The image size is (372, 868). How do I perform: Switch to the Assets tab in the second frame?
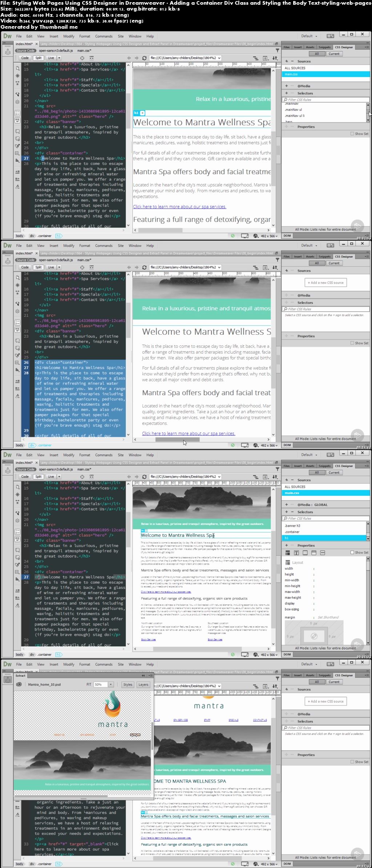310,257
